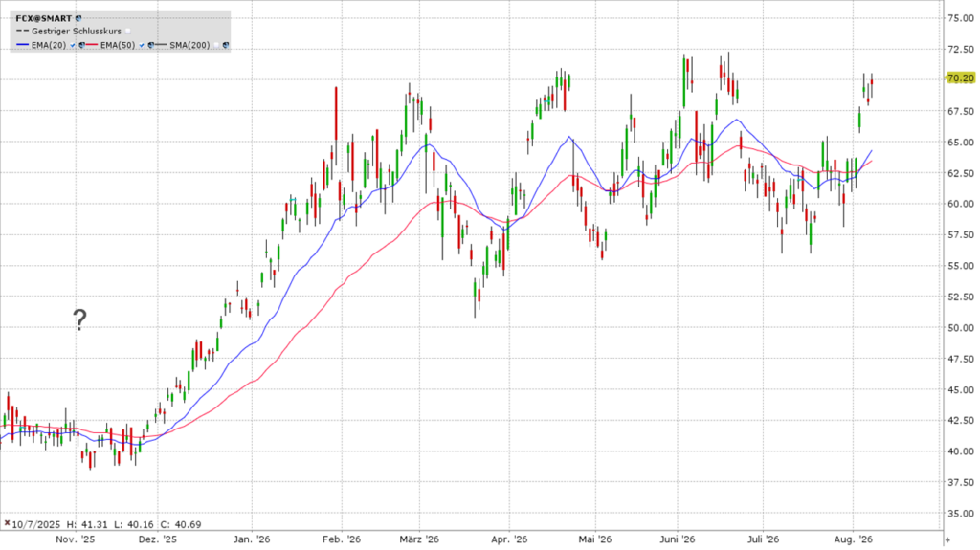
Task: Click the 35.00 price axis label
Action: point(961,513)
